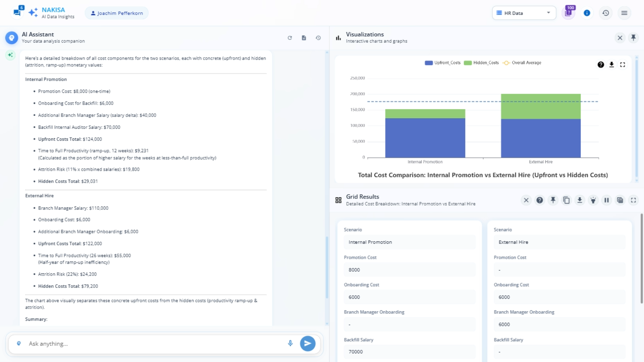Click the Ask anything input field

pyautogui.click(x=151, y=344)
